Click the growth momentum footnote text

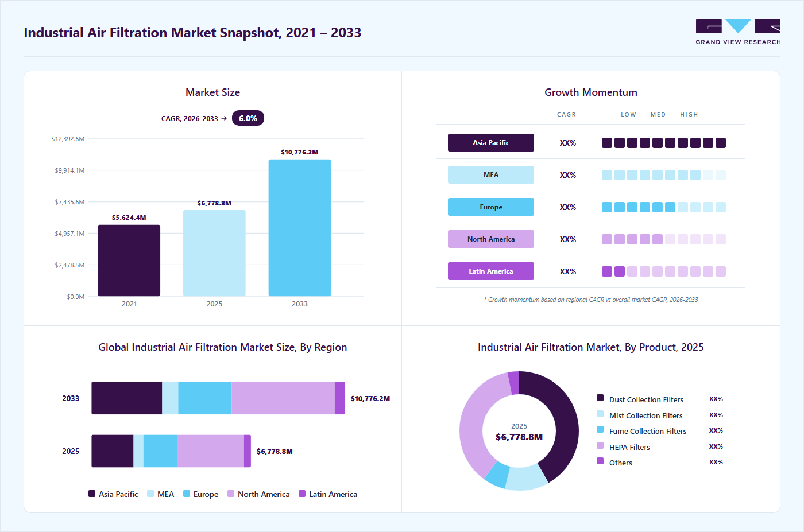coord(591,300)
